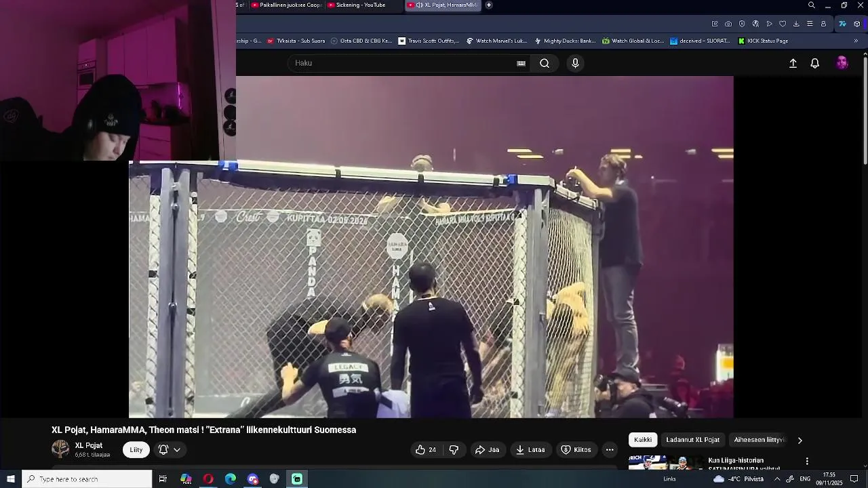Open a new browser tab with plus

[489, 5]
